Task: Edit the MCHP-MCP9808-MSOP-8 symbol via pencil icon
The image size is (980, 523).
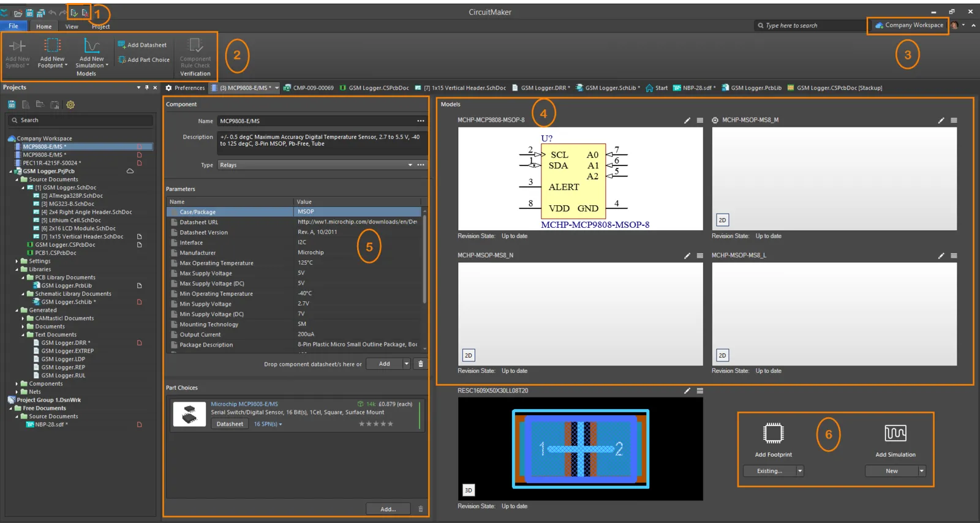Action: [687, 121]
